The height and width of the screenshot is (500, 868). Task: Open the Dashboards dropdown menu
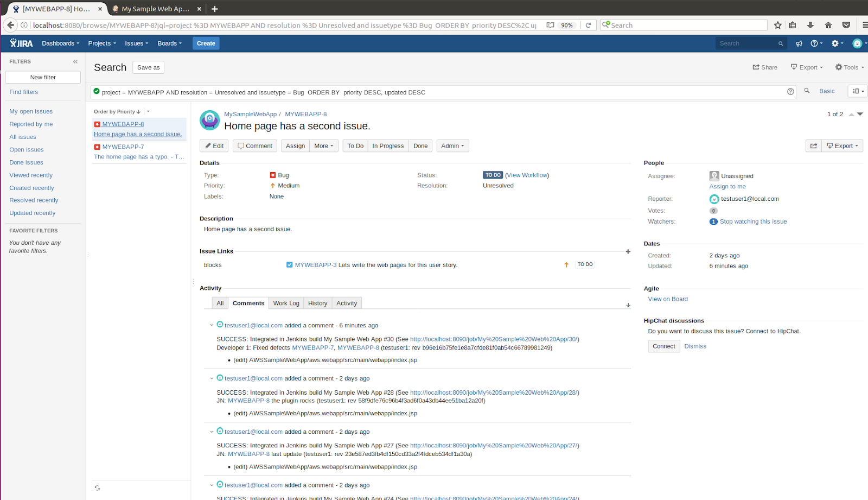point(61,43)
